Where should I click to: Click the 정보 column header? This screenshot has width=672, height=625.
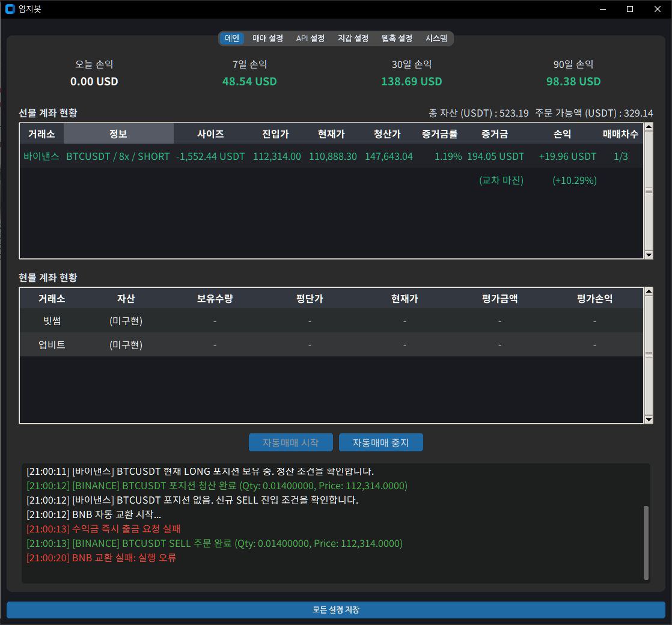click(118, 134)
